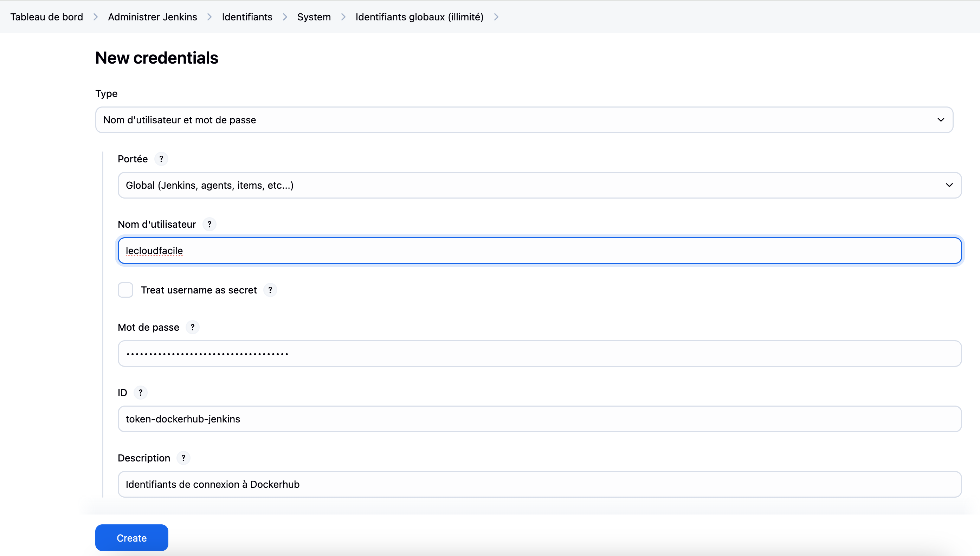Click the chevron after System breadcrumb
The height and width of the screenshot is (556, 980).
[343, 17]
